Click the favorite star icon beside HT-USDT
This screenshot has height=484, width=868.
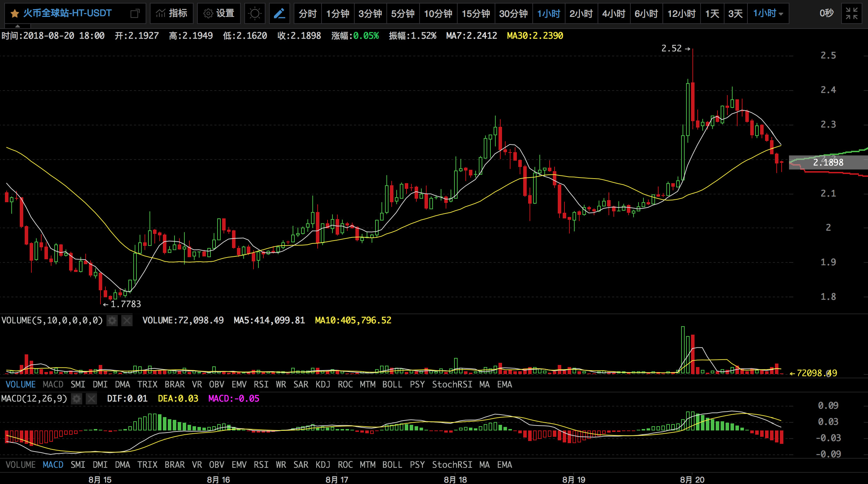tap(15, 14)
